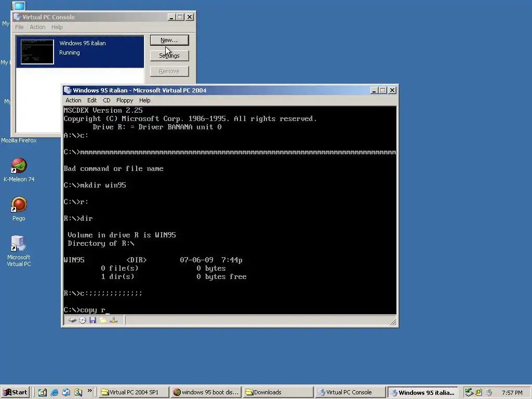Expand quick launch overflow chevron
532x399 pixels.
pos(89,391)
